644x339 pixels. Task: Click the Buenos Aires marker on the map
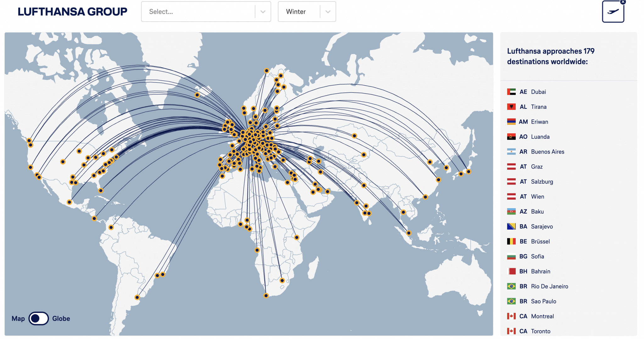point(137,297)
